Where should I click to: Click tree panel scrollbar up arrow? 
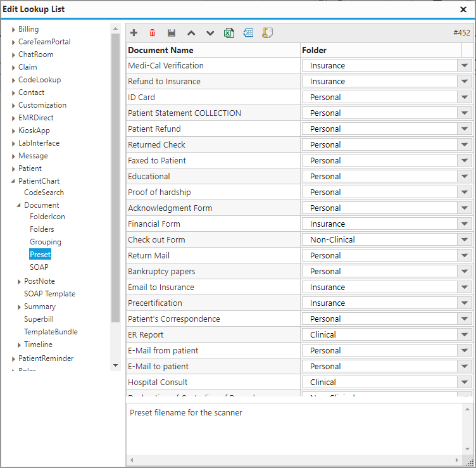point(115,28)
